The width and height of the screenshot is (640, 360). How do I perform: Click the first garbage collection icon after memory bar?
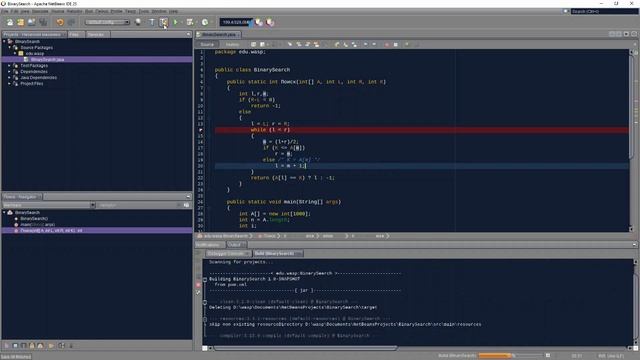(x=259, y=22)
